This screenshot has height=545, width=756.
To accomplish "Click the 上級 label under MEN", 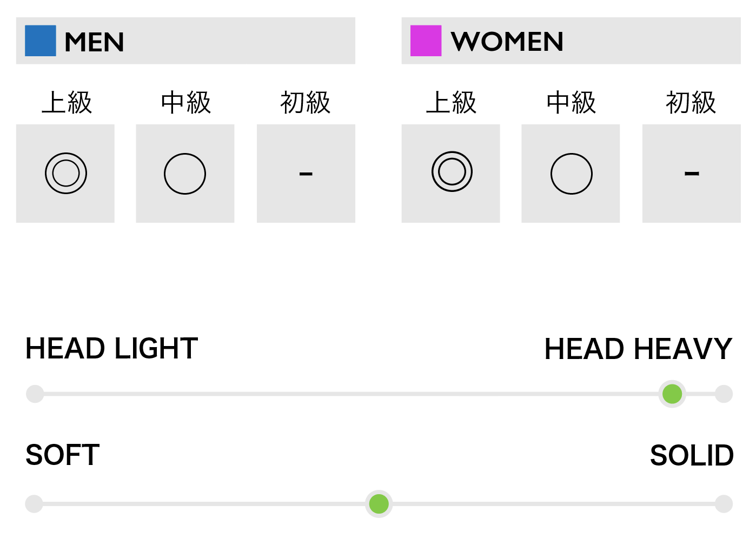I will click(x=67, y=102).
